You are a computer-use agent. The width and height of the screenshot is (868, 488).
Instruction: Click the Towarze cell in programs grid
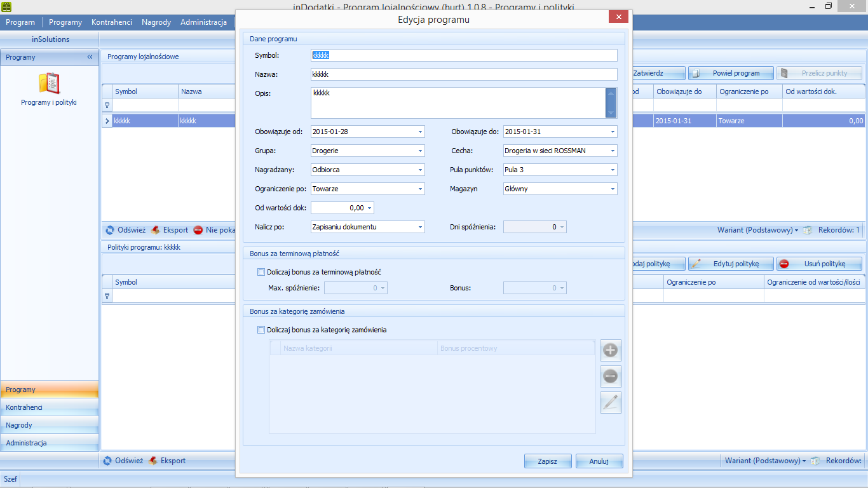750,120
